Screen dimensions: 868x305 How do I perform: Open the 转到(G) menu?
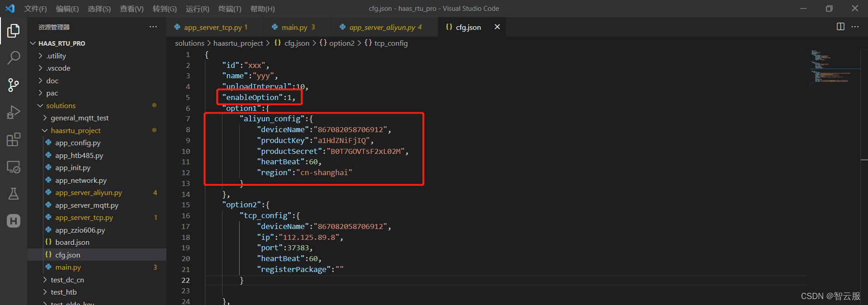pyautogui.click(x=165, y=9)
